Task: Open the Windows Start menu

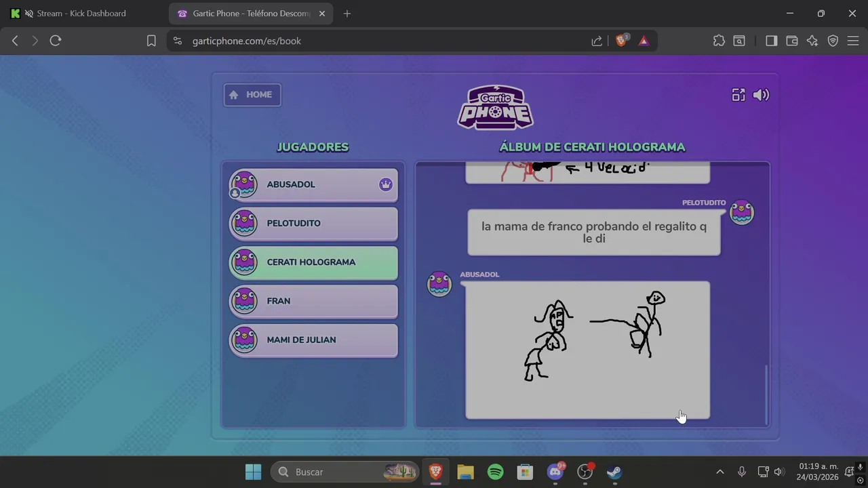Action: [253, 472]
